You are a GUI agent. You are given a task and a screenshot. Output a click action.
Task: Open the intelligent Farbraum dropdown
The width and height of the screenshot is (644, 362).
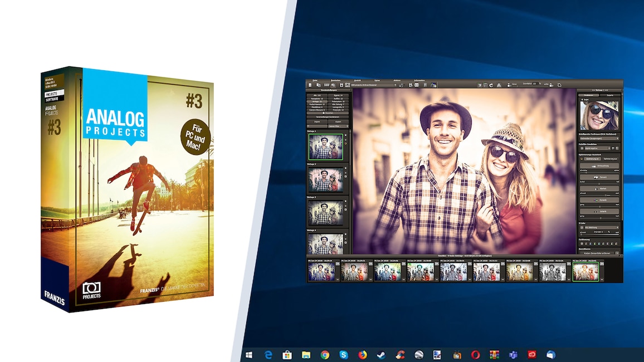[599, 138]
